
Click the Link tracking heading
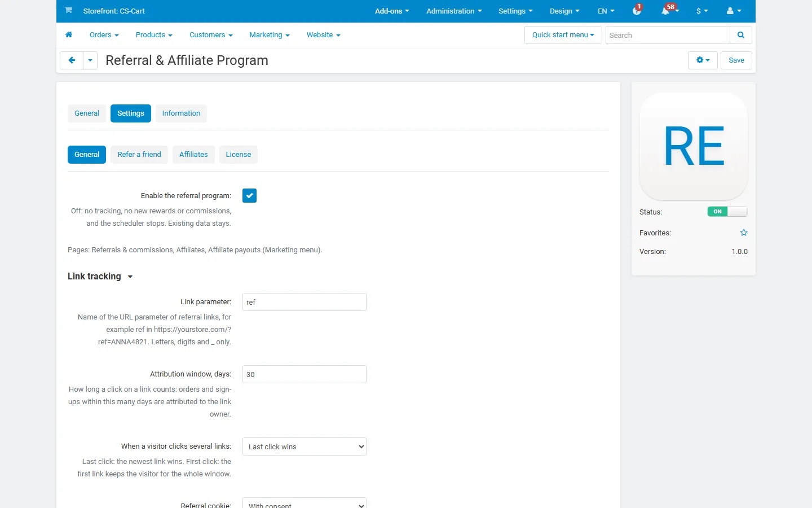pyautogui.click(x=94, y=277)
